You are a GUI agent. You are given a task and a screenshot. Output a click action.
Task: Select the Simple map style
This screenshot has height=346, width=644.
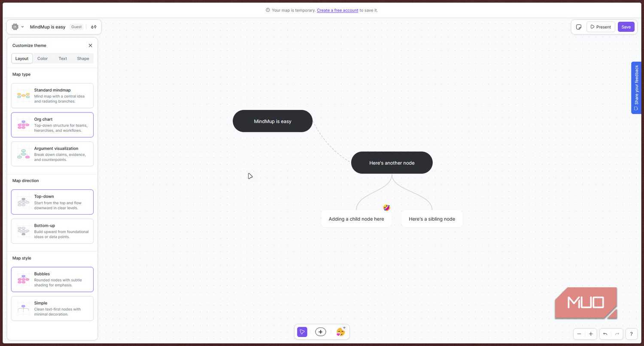pos(52,308)
